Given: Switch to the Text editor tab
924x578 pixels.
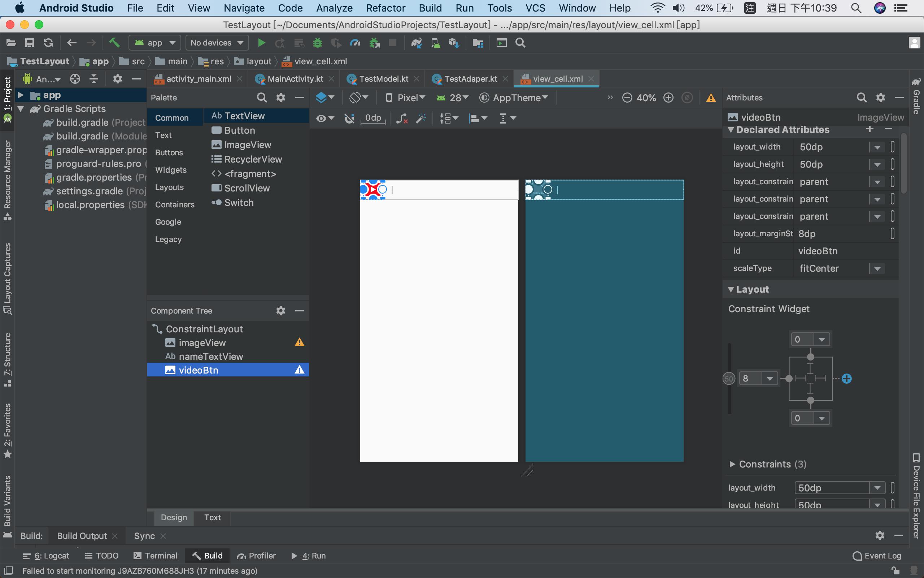Looking at the screenshot, I should pyautogui.click(x=212, y=518).
